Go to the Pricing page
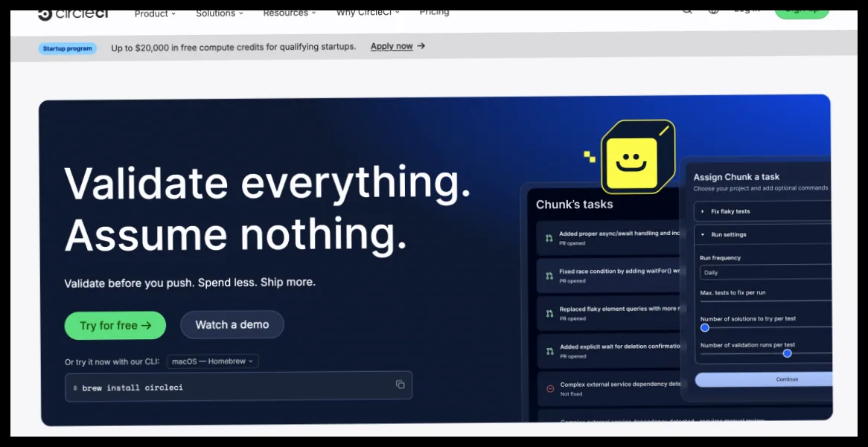This screenshot has width=868, height=447. 434,13
